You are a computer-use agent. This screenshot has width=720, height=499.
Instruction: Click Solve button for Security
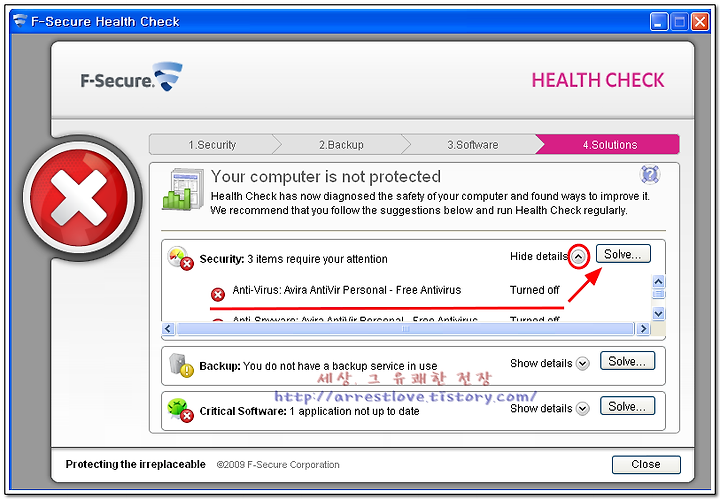pos(623,254)
